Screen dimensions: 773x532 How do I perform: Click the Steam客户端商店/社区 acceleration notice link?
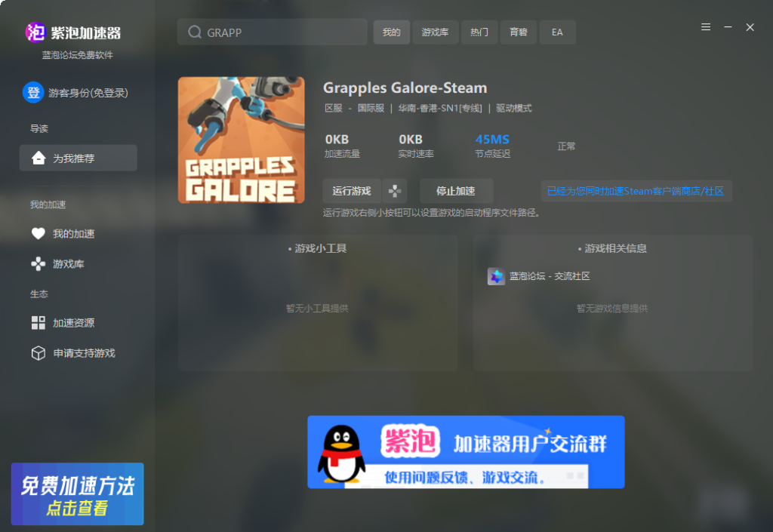coord(636,191)
